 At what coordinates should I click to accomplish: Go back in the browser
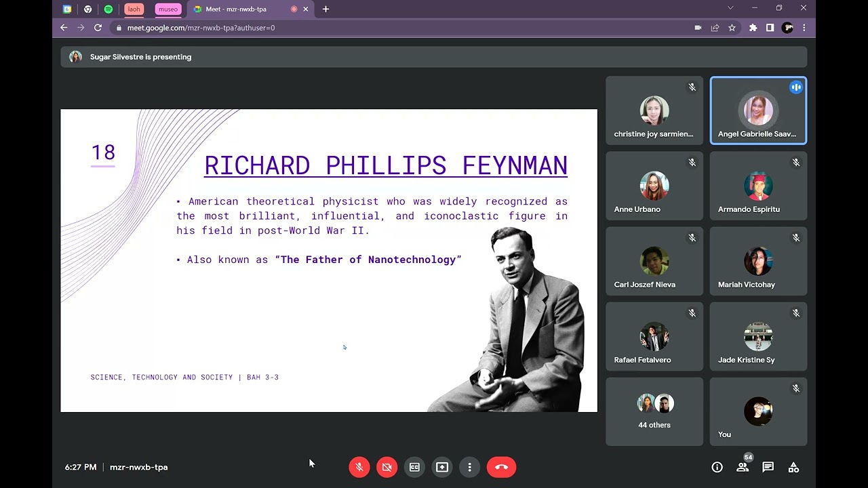[64, 28]
